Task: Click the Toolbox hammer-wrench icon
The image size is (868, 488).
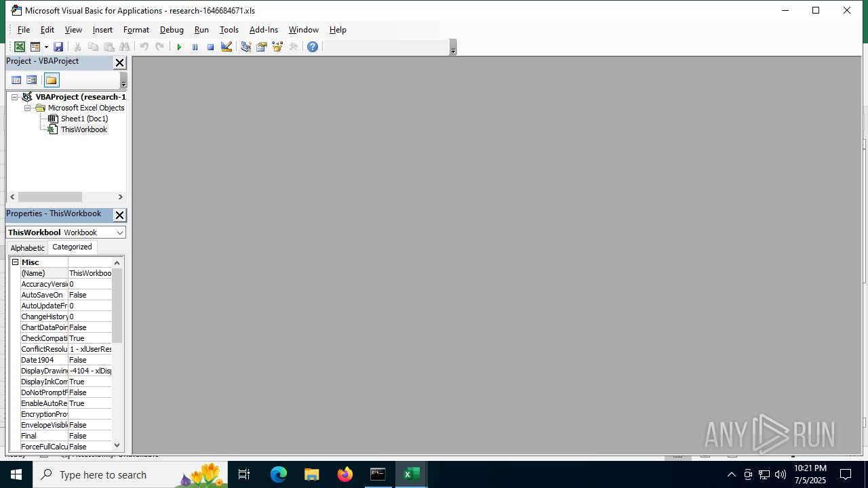Action: click(x=294, y=47)
